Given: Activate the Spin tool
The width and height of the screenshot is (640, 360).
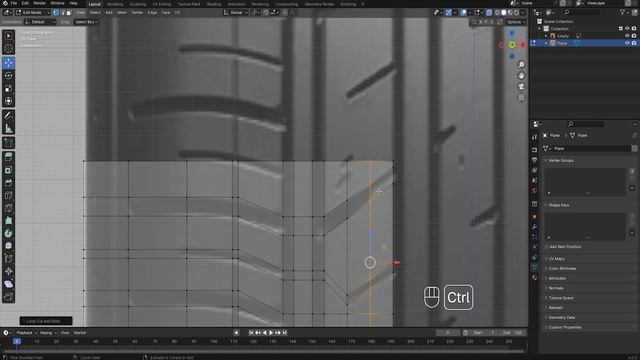Looking at the screenshot, I should click(8, 233).
